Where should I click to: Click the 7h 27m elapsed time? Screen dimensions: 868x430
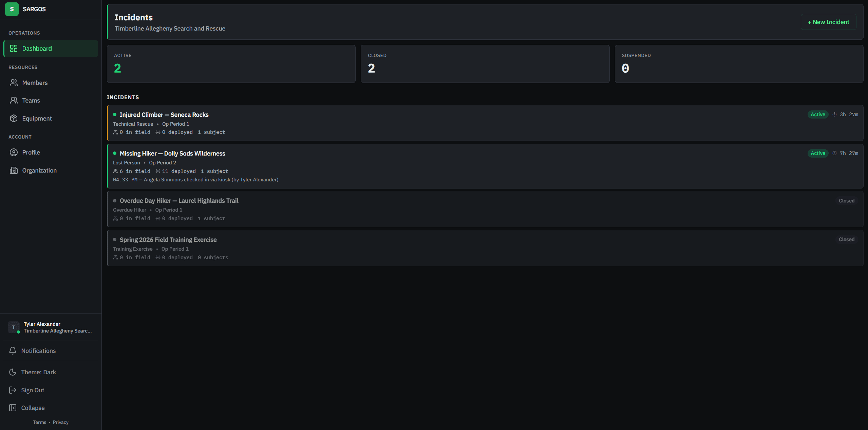click(849, 153)
